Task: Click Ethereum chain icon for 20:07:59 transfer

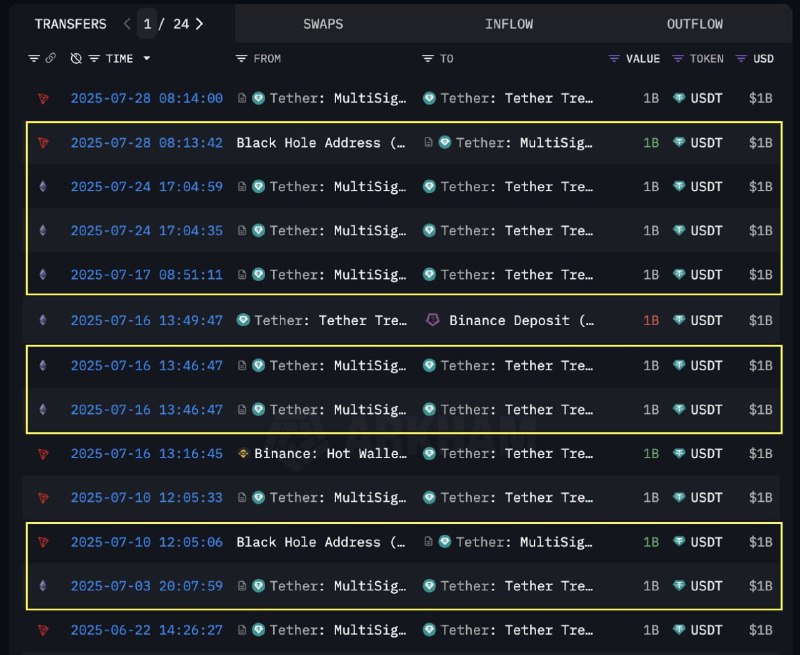Action: tap(43, 586)
